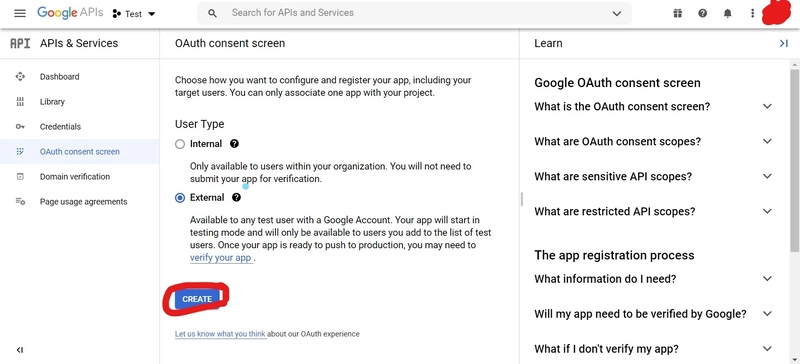Focus the Search for APIs and Services field
The height and width of the screenshot is (364, 800).
point(414,13)
